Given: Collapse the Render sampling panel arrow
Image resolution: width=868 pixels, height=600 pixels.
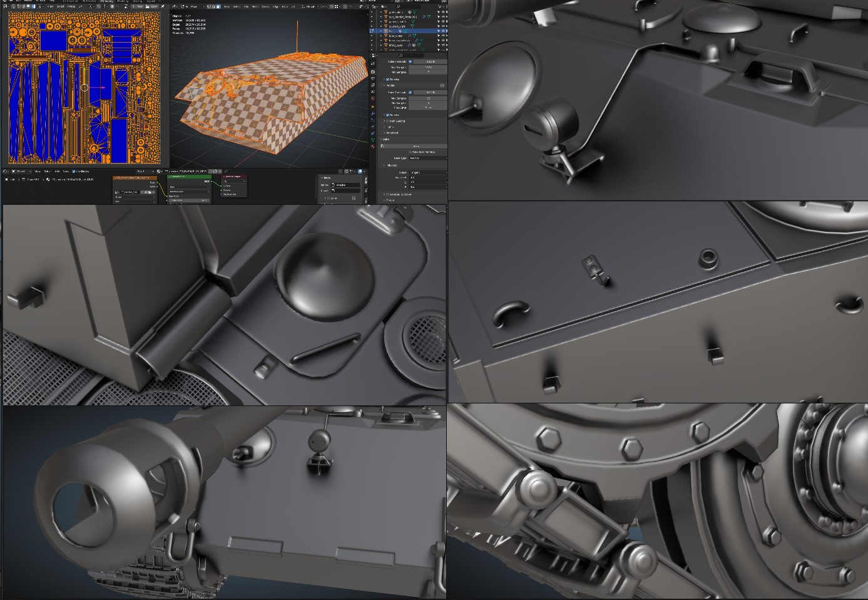Looking at the screenshot, I should pos(384,85).
